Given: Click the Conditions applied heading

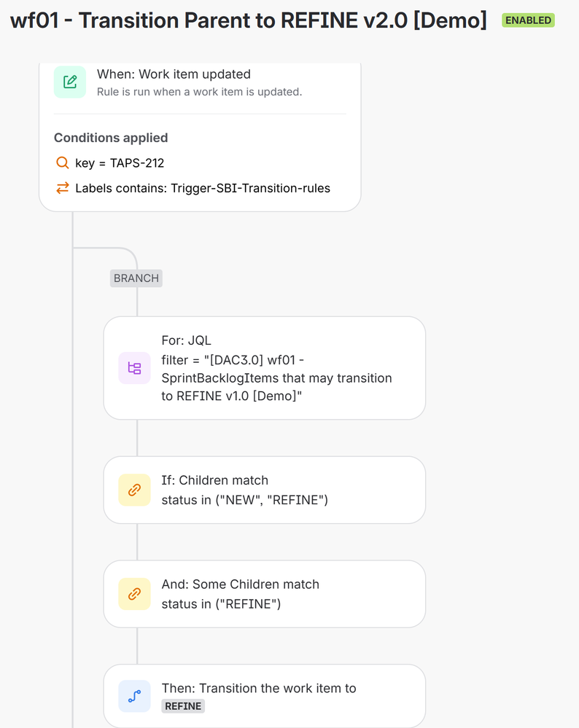Looking at the screenshot, I should click(111, 138).
